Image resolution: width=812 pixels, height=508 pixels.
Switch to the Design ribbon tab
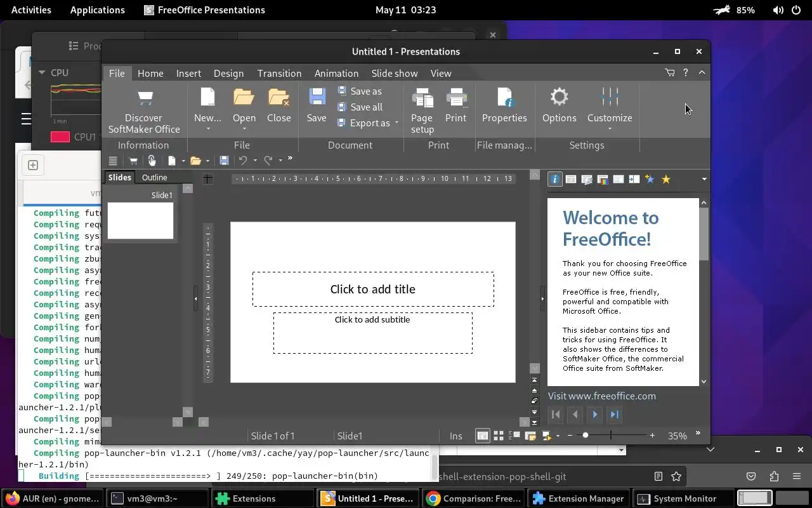[x=228, y=73]
